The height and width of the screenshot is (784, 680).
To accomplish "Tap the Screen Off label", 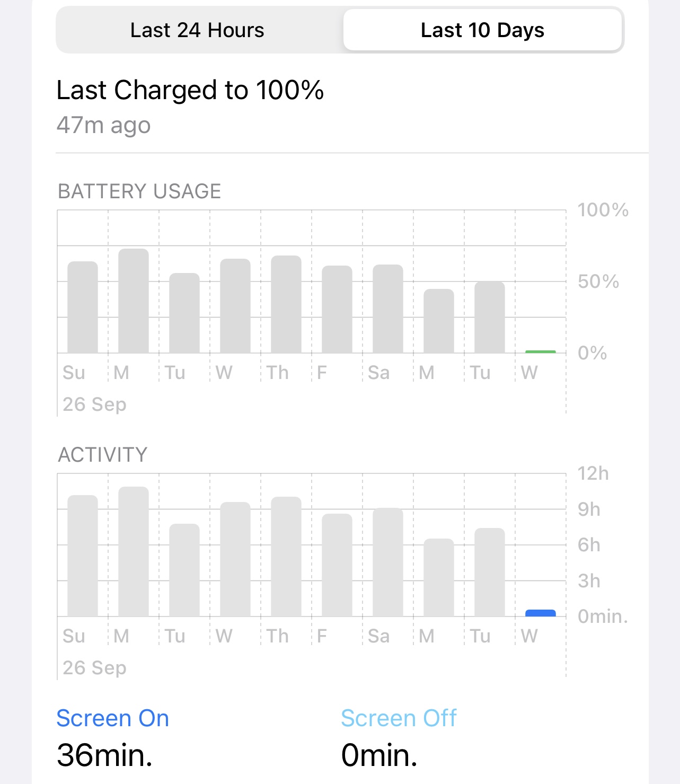I will 399,718.
